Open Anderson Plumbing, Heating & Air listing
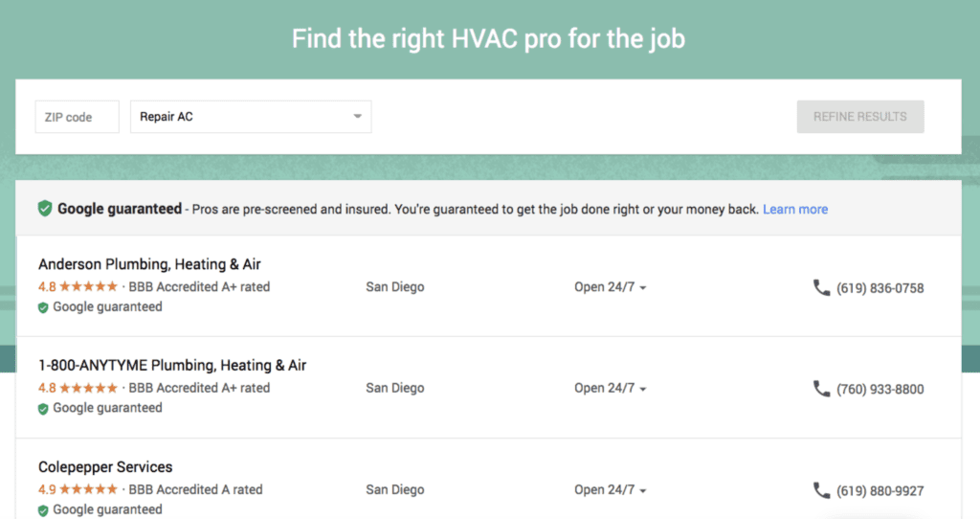Viewport: 980px width, 519px height. (149, 264)
